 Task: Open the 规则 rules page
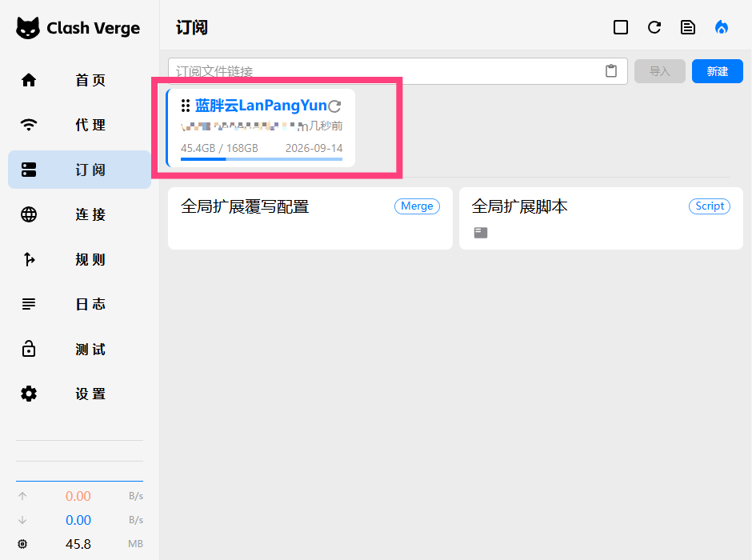[79, 259]
